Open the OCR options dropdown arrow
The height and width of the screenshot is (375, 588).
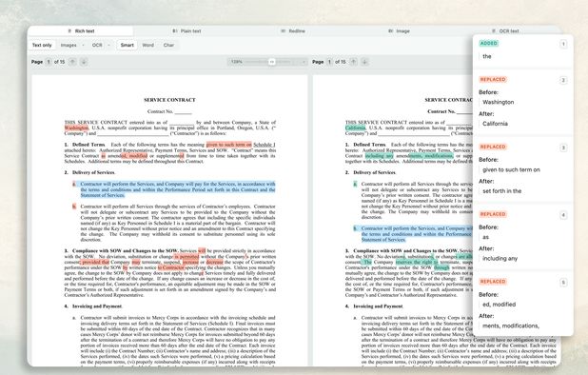click(x=108, y=45)
